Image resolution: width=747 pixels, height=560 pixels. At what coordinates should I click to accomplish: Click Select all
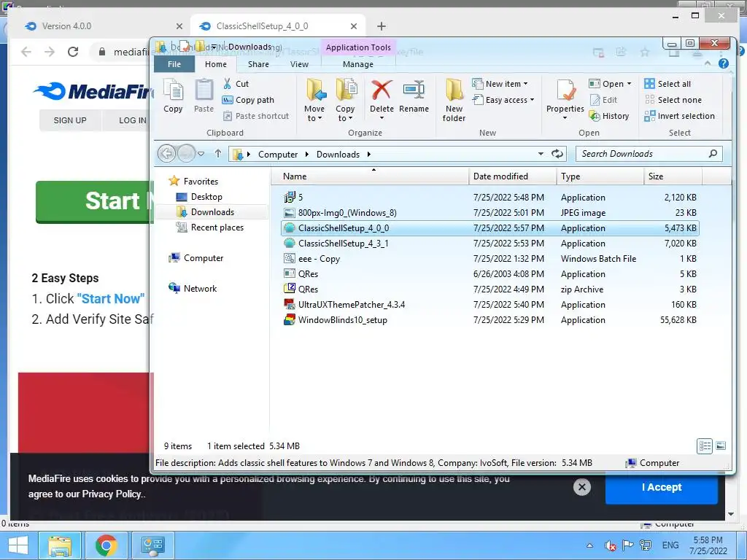point(667,84)
